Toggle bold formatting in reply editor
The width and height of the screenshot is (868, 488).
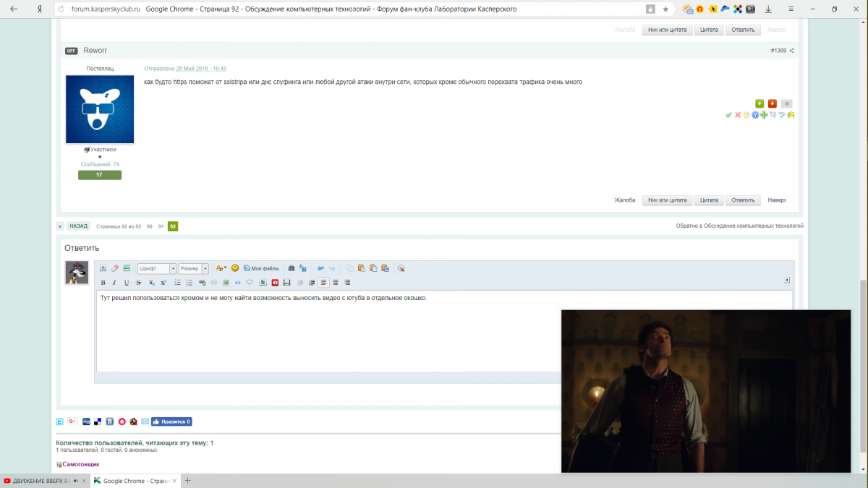[x=103, y=283]
